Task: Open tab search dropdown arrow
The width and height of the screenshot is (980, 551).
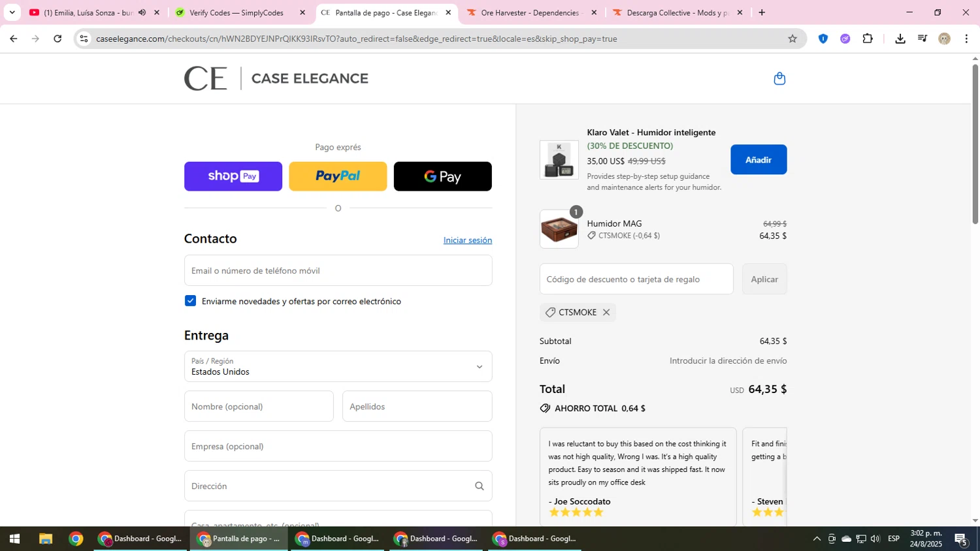Action: coord(12,12)
